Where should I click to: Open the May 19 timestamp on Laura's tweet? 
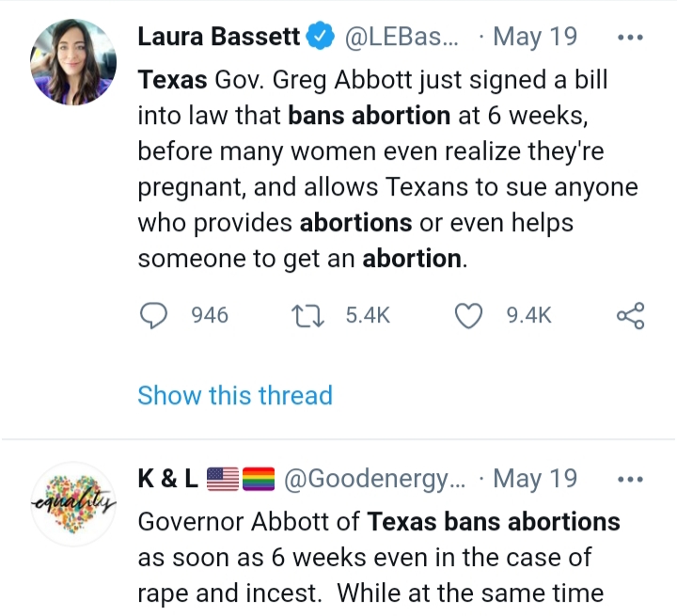coord(535,38)
